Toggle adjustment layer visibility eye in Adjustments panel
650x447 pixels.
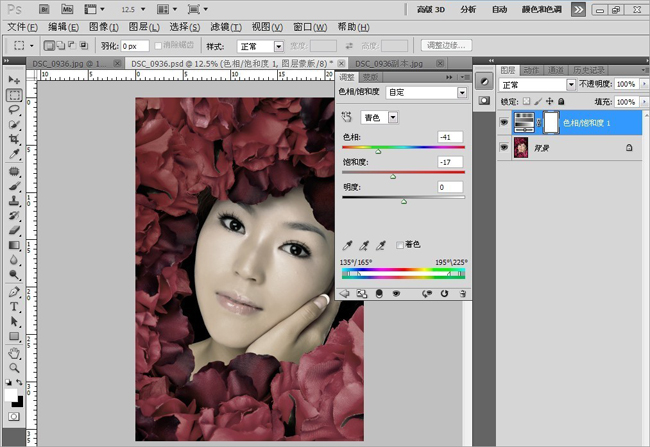[x=396, y=294]
